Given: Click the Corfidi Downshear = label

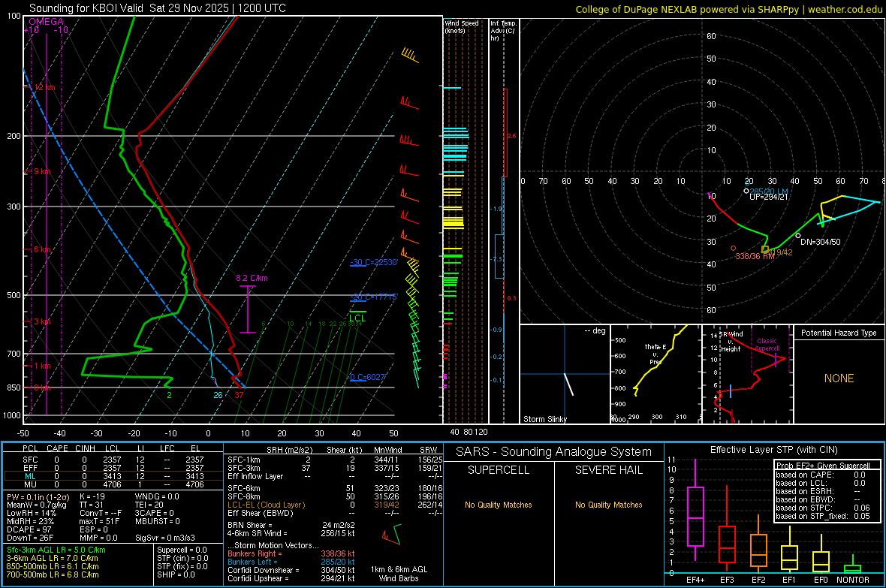Looking at the screenshot, I should [x=264, y=570].
